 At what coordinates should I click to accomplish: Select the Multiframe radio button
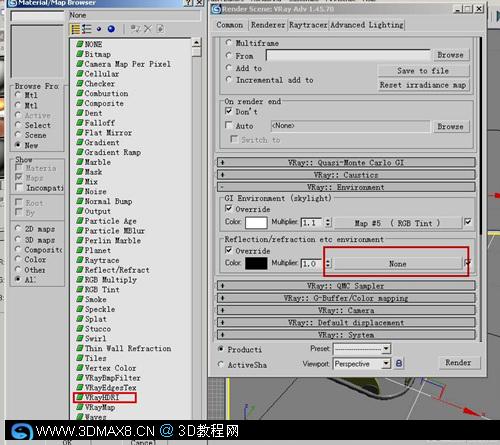pyautogui.click(x=229, y=42)
